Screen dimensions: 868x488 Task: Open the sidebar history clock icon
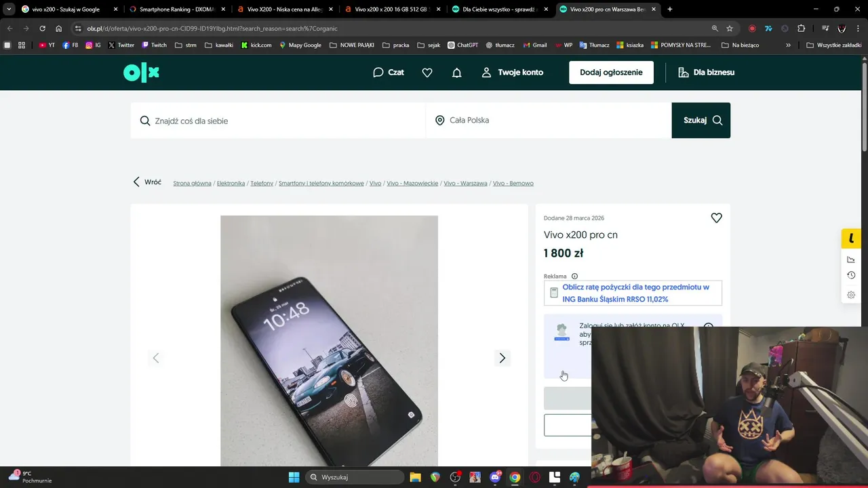[x=851, y=275]
